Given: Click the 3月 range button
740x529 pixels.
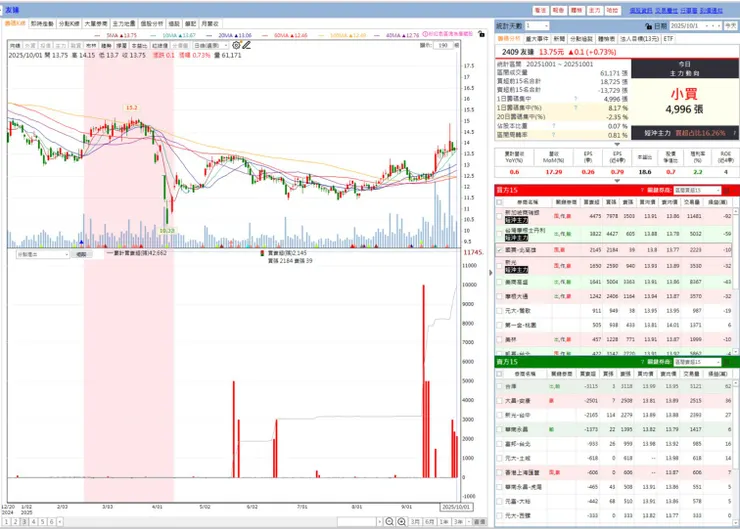Looking at the screenshot, I should (415, 521).
